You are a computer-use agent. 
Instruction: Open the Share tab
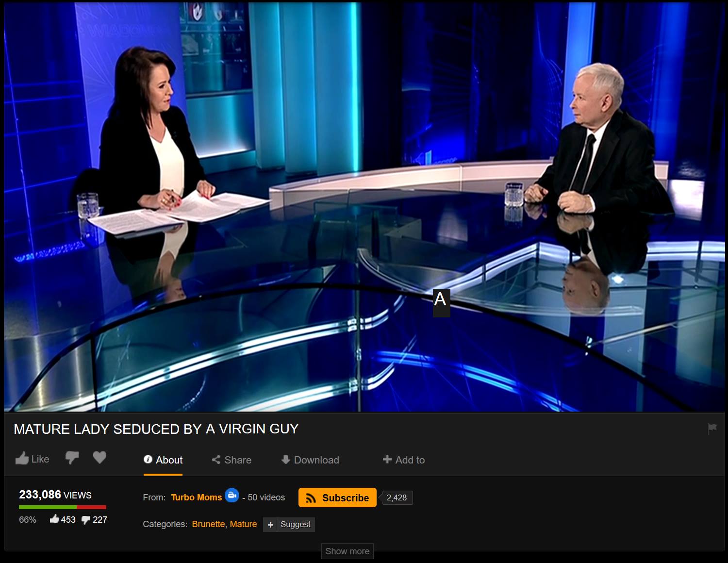[x=232, y=460]
